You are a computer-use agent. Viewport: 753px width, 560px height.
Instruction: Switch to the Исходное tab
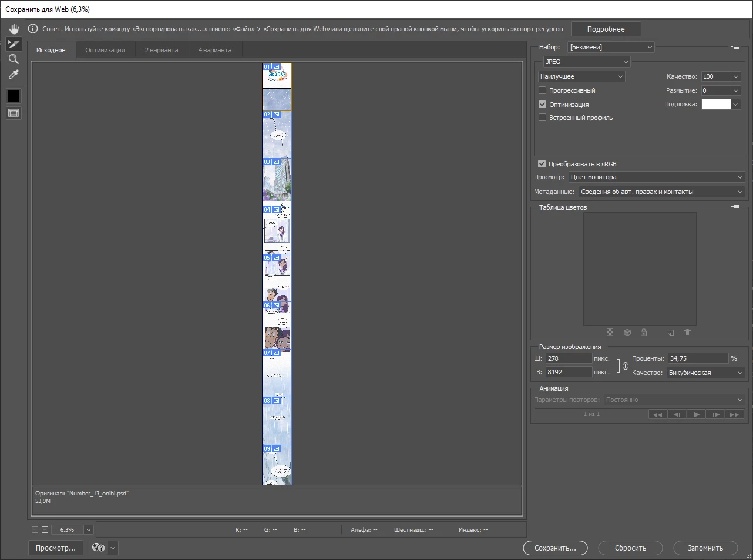[51, 50]
